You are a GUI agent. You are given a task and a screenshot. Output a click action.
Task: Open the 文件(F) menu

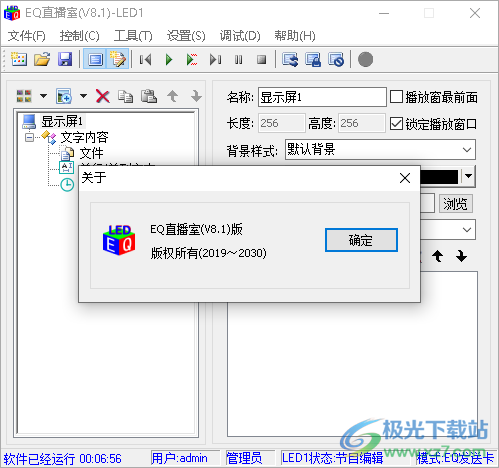pyautogui.click(x=27, y=36)
